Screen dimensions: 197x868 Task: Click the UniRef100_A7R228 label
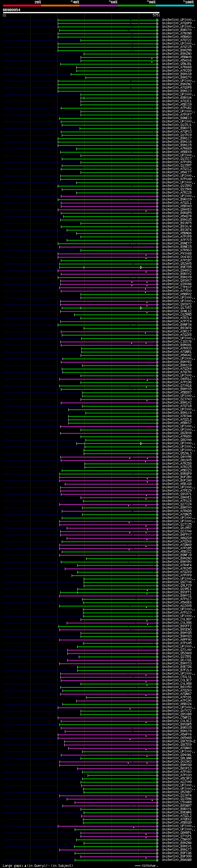177,192
